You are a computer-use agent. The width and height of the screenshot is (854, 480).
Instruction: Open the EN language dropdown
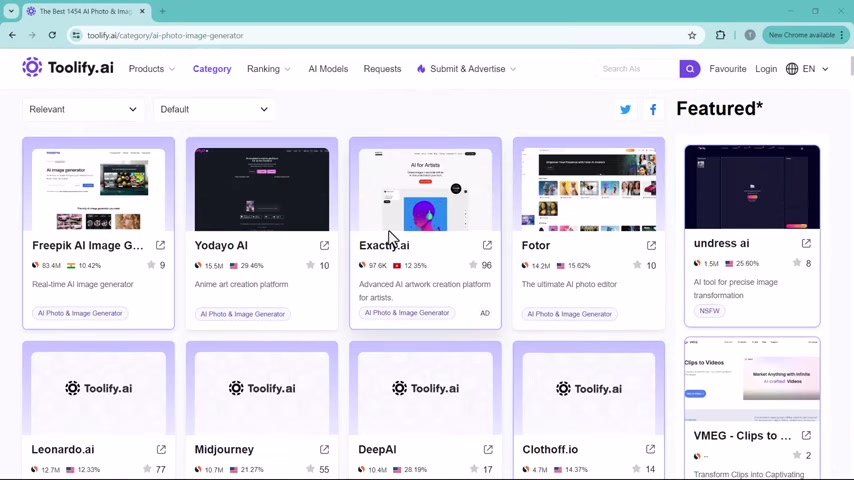coord(815,69)
